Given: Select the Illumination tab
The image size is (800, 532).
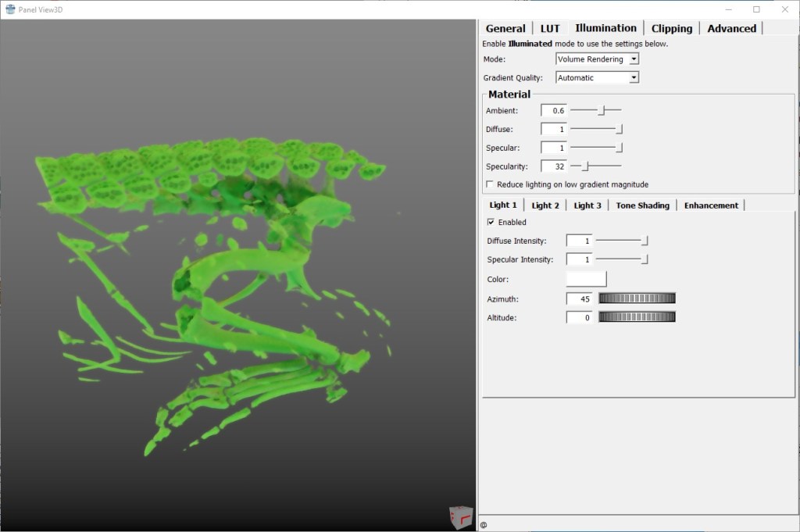Looking at the screenshot, I should point(605,28).
